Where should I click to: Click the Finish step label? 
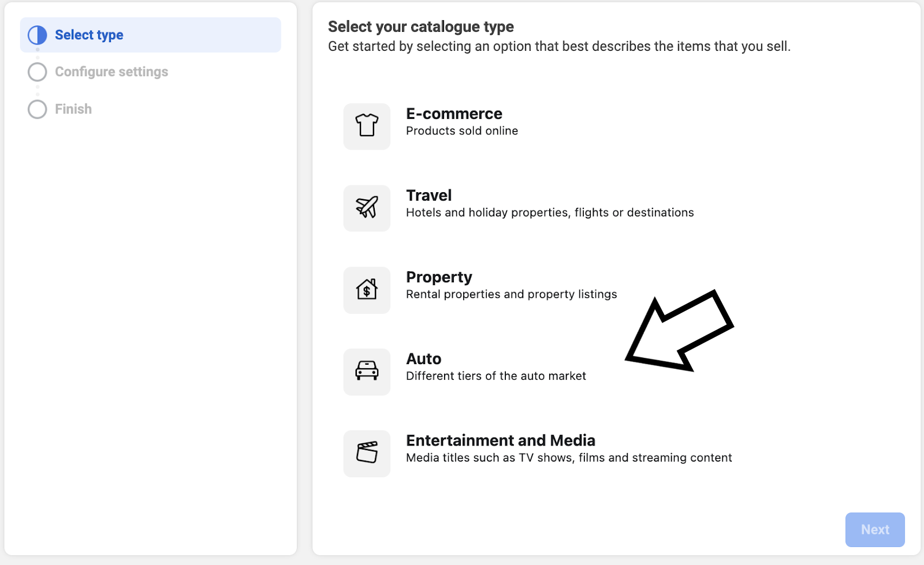point(73,109)
